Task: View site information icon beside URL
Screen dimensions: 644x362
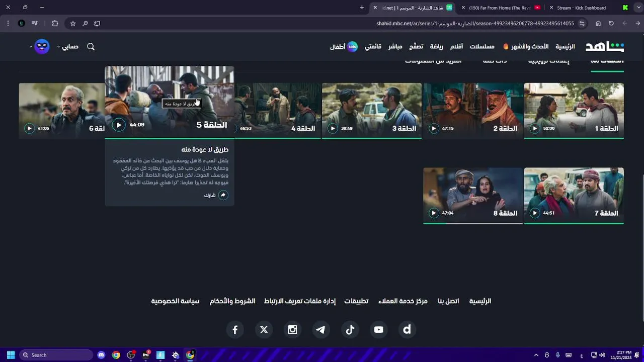Action: (x=582, y=23)
